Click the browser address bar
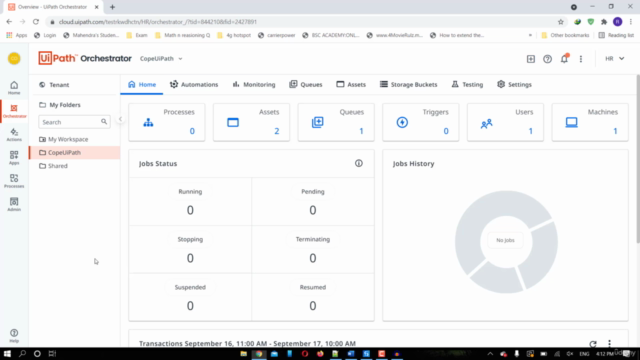This screenshot has height=360, width=640. tap(302, 22)
